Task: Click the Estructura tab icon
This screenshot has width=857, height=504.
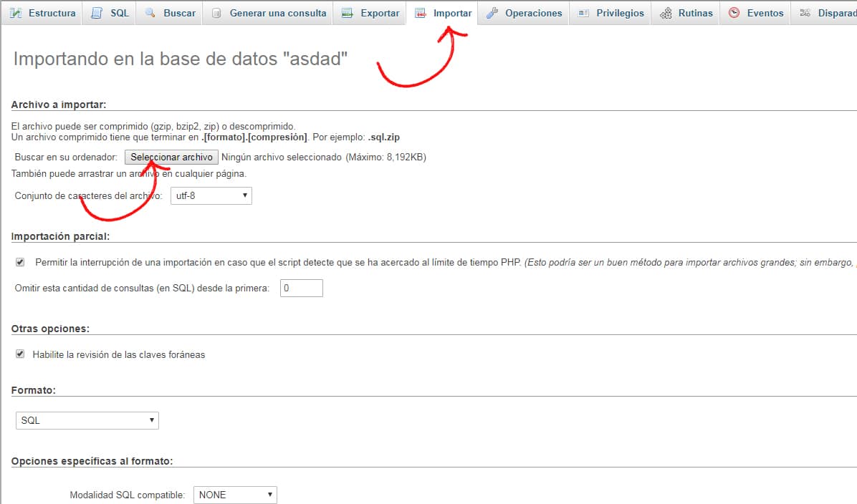Action: click(x=16, y=13)
